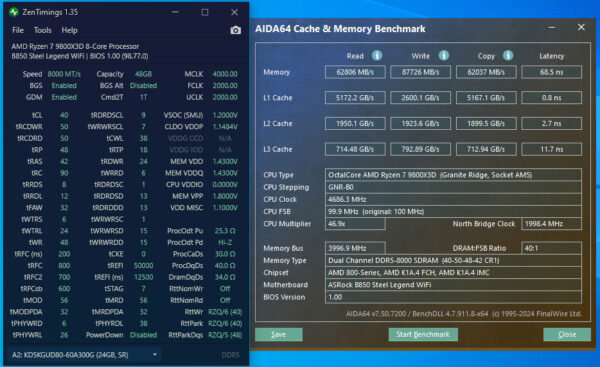Open the Tools menu

42,30
